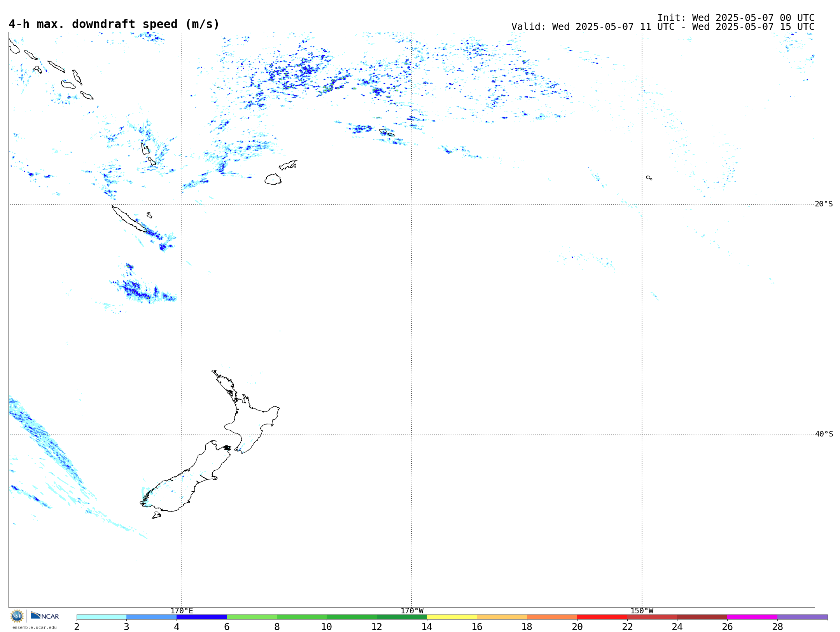Click the Init time label
Viewport: 840px width, 632px height.
click(x=736, y=18)
